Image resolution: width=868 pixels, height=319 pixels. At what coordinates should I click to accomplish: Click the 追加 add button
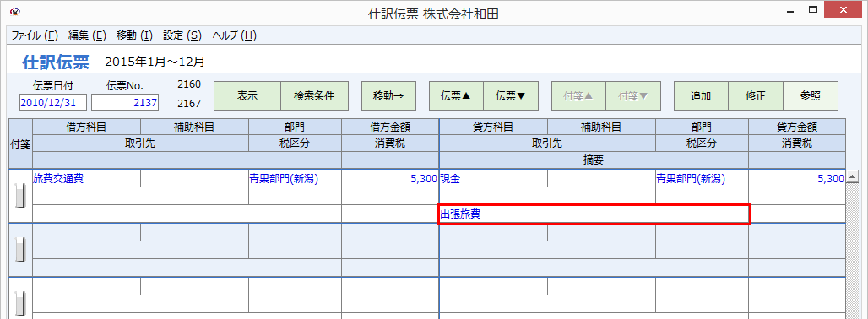700,95
